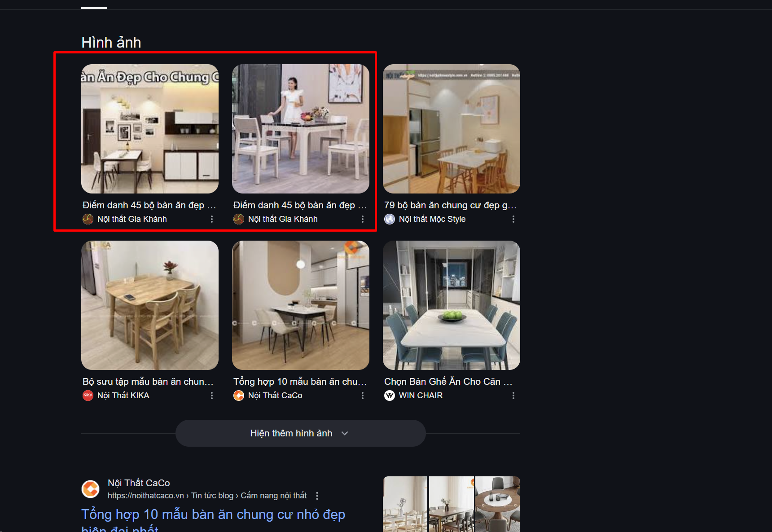Viewport: 772px width, 532px height.
Task: Click the Nội Thất KIKA red logo icon
Action: (88, 396)
